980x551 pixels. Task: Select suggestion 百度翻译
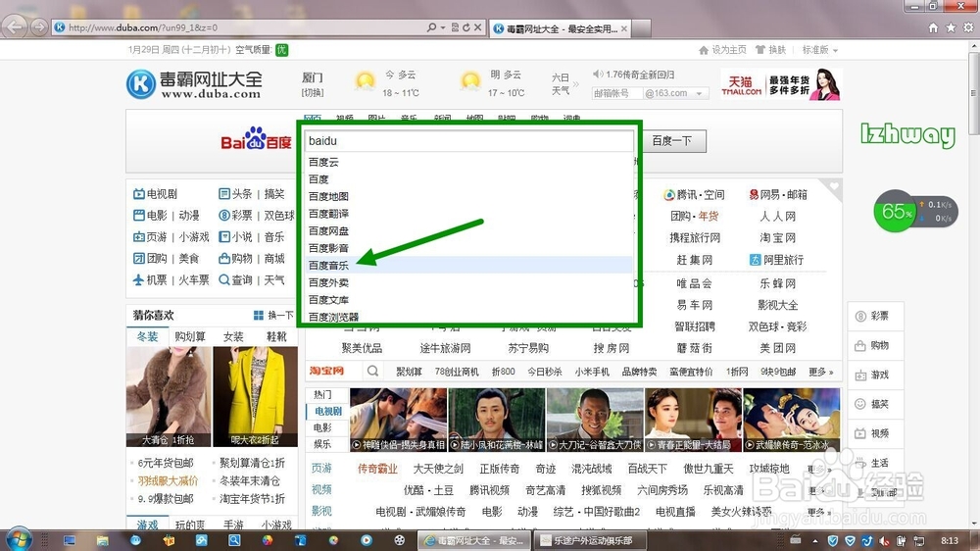(x=468, y=214)
